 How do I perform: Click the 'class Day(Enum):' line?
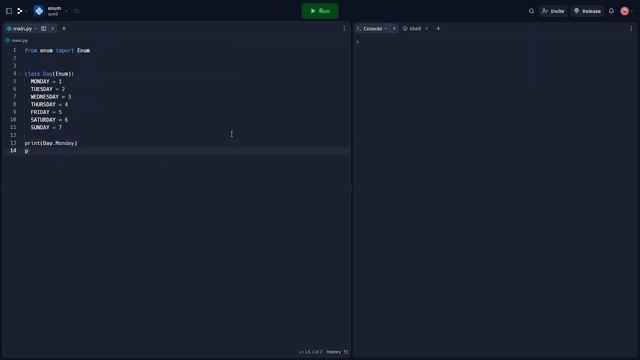pyautogui.click(x=49, y=74)
